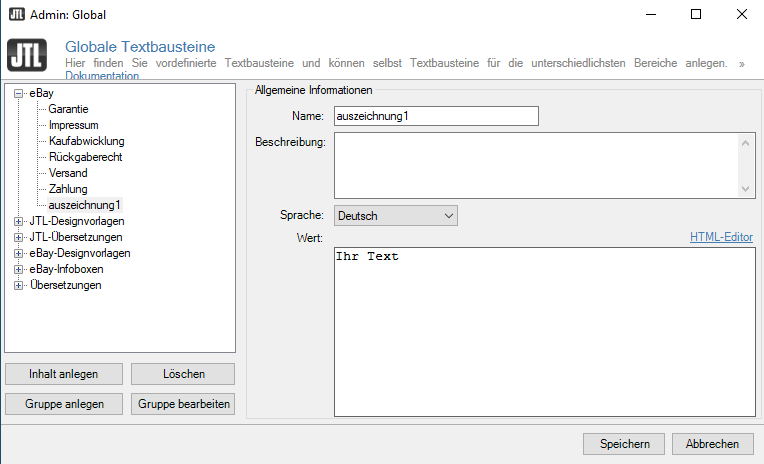Maximize the Admin: Global window
Image resolution: width=764 pixels, height=464 pixels.
coord(696,14)
